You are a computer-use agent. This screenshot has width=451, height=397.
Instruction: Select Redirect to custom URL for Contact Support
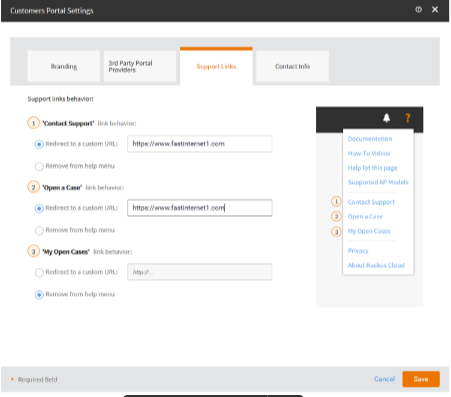click(39, 144)
